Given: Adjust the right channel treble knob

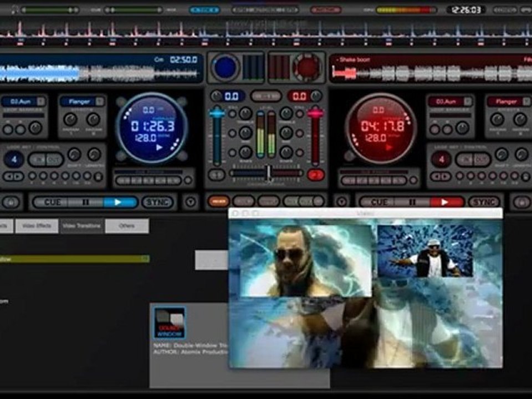Looking at the screenshot, I should click(x=287, y=113).
